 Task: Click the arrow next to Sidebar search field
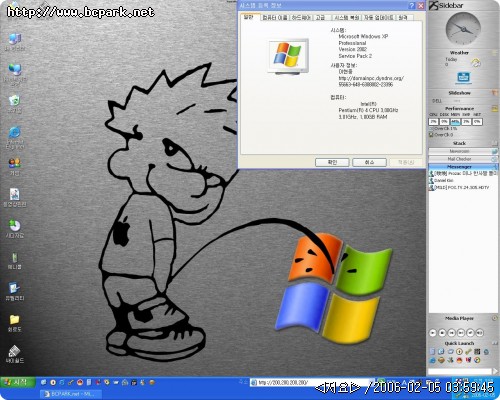tap(495, 371)
